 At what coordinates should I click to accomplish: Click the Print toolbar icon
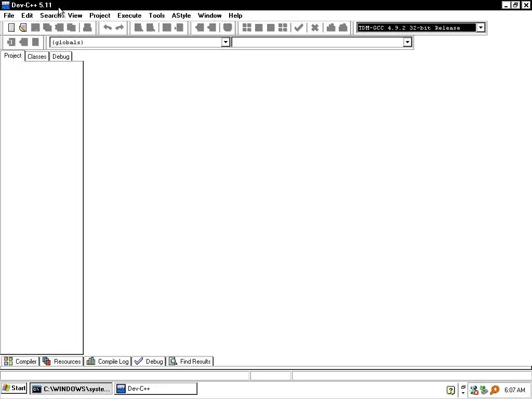coord(87,28)
